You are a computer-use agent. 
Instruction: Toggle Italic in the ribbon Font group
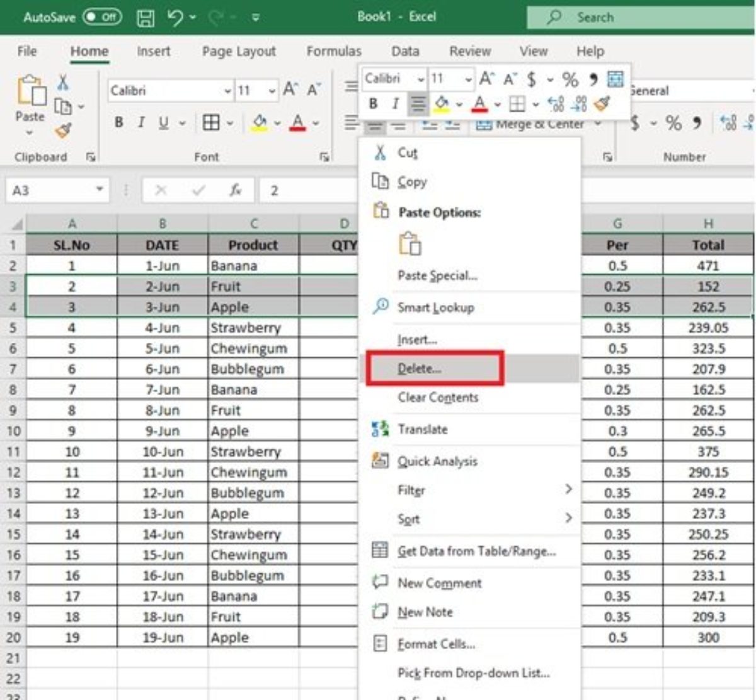[x=141, y=122]
